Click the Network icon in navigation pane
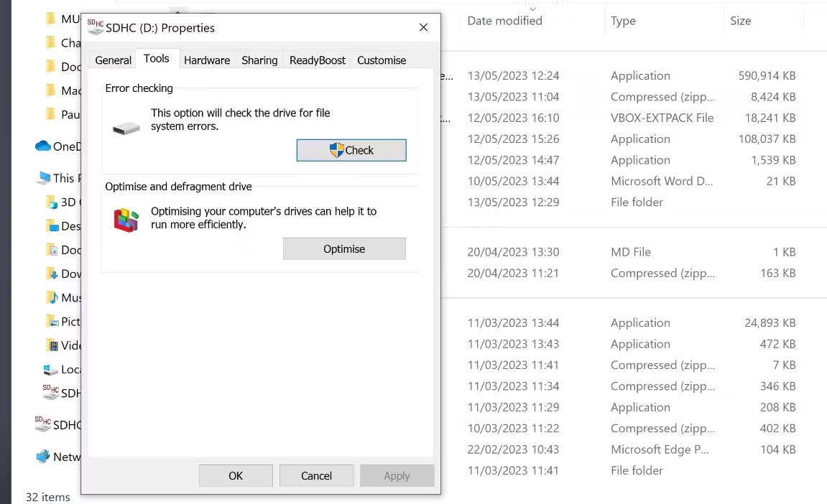Screen dimensions: 827x504 (43, 457)
